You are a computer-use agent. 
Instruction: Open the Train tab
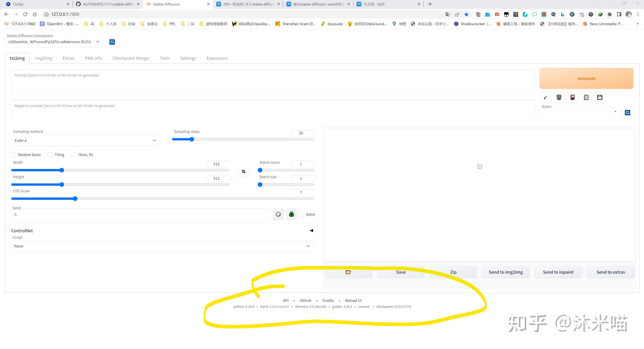[x=165, y=58]
